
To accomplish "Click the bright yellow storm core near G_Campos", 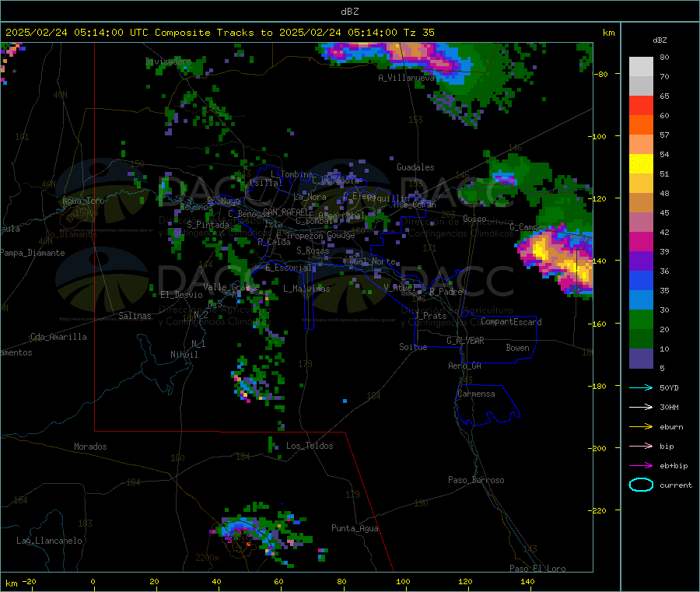I will (540, 250).
